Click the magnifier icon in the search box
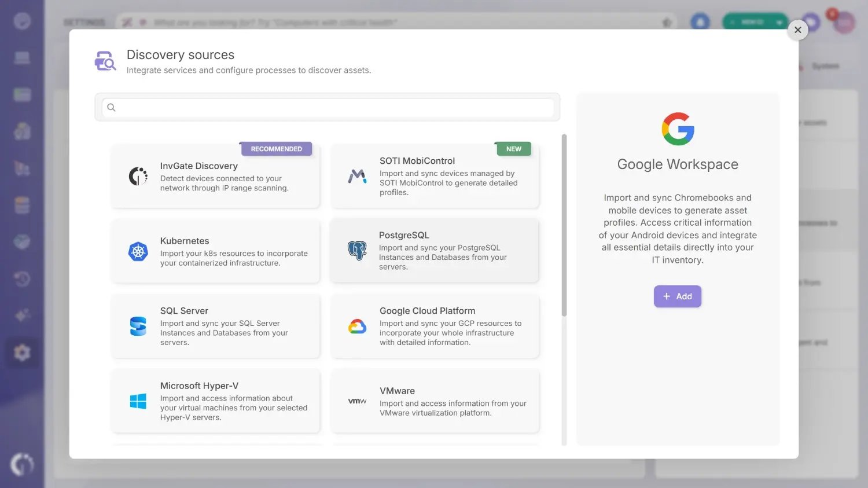The image size is (868, 488). tap(112, 108)
